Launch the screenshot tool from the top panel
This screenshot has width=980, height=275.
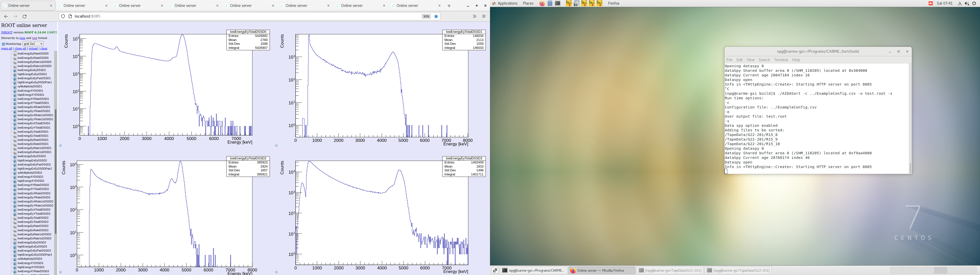click(576, 3)
